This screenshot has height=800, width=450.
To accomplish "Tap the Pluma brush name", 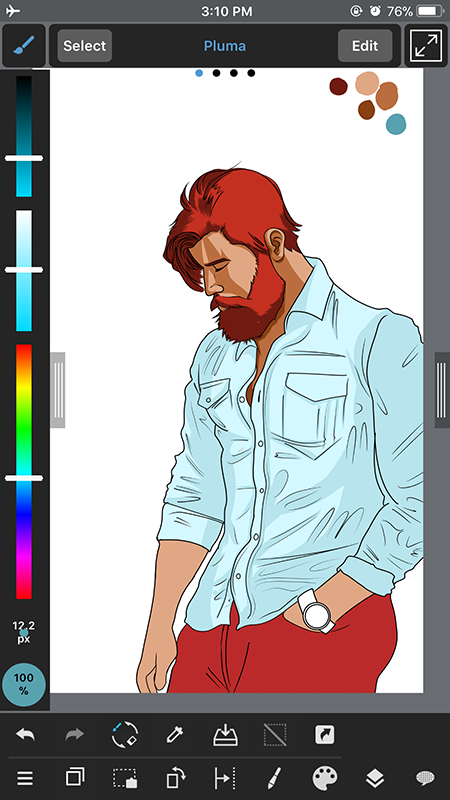I will click(225, 46).
